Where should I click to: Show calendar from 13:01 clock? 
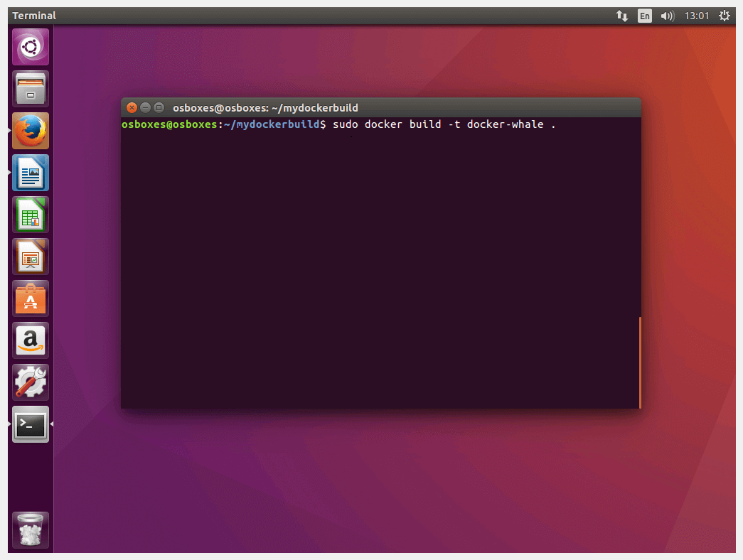697,16
